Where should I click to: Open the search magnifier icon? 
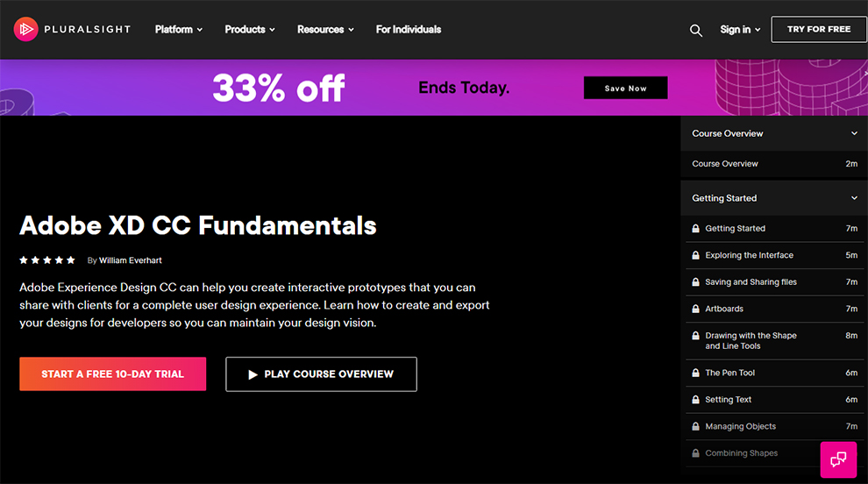[696, 30]
